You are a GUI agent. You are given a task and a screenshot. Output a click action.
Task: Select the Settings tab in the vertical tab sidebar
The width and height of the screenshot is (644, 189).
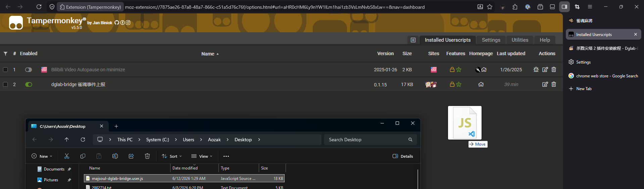(603, 62)
